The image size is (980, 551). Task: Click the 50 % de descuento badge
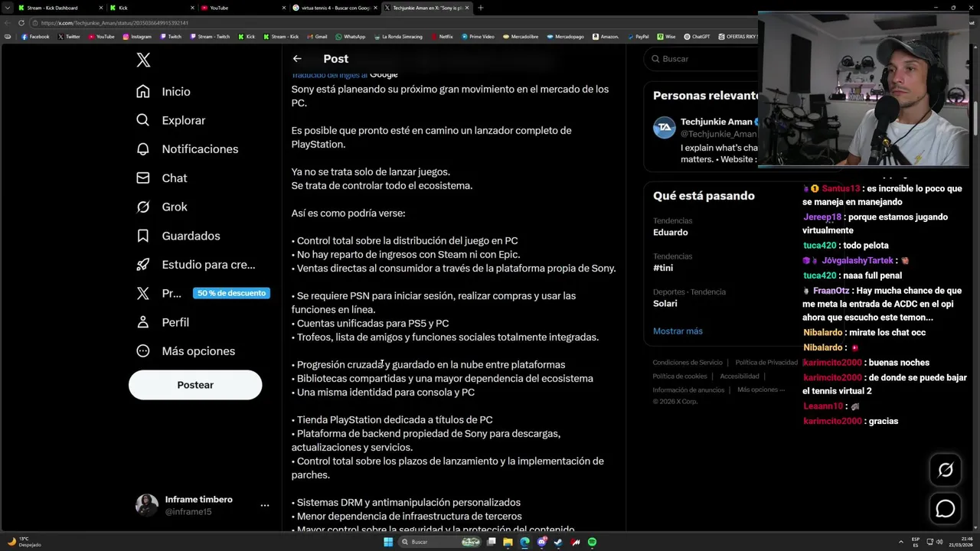pyautogui.click(x=231, y=293)
